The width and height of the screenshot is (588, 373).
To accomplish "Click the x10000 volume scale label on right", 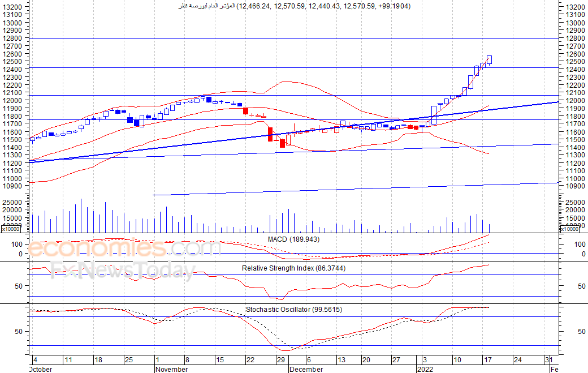I will (569, 229).
